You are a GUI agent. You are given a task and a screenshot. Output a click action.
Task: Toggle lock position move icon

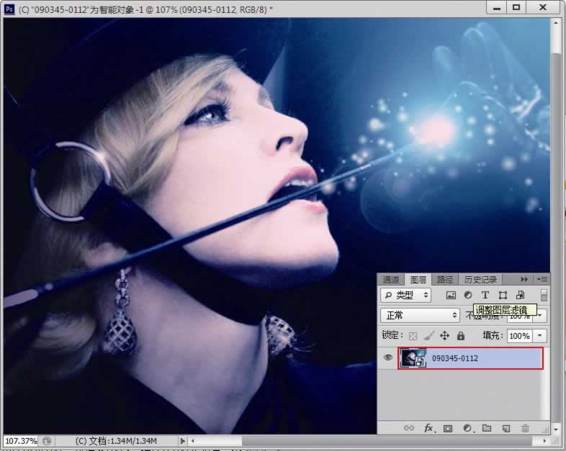(445, 336)
